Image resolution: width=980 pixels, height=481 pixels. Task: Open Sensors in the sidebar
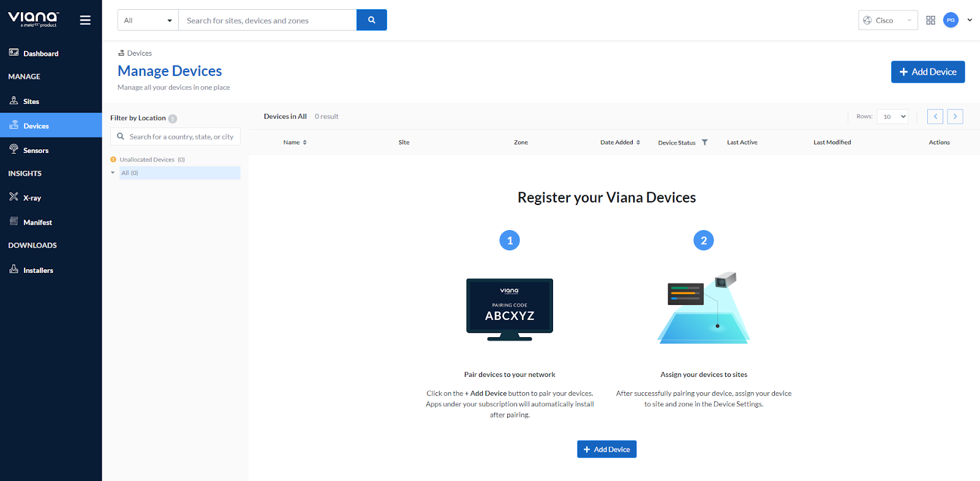coord(36,150)
